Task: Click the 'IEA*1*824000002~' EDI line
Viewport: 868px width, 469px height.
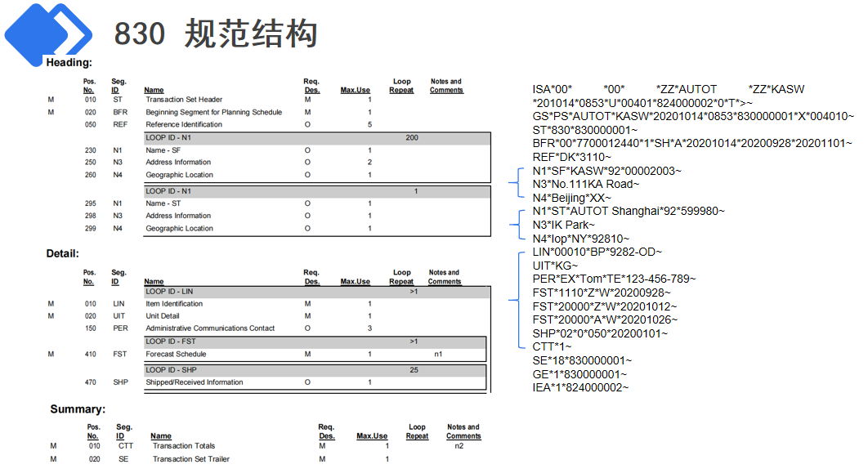Action: [x=580, y=387]
